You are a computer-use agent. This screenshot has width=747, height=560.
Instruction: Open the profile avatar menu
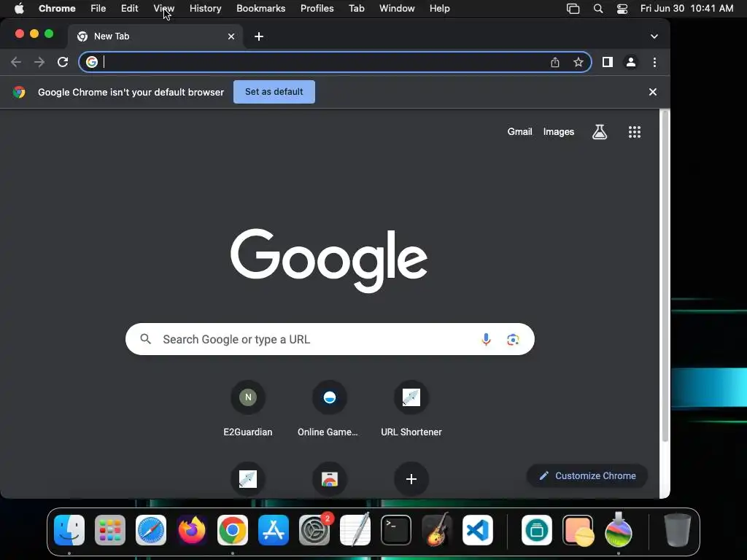(631, 63)
